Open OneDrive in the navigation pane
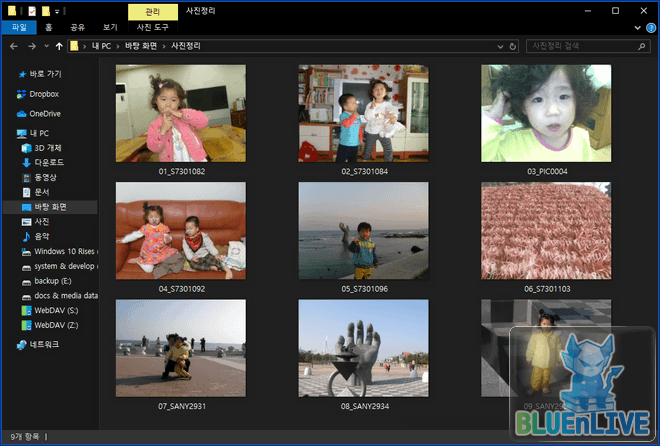The height and width of the screenshot is (446, 660). click(44, 113)
